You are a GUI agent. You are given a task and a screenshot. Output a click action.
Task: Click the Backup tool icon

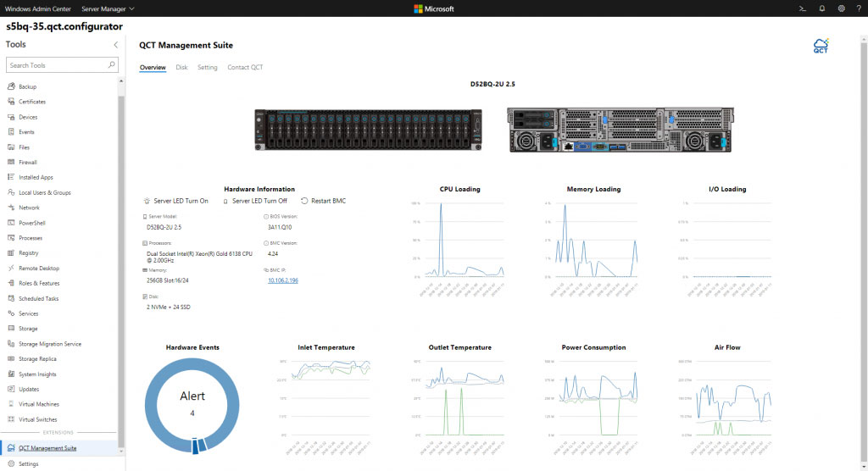11,86
